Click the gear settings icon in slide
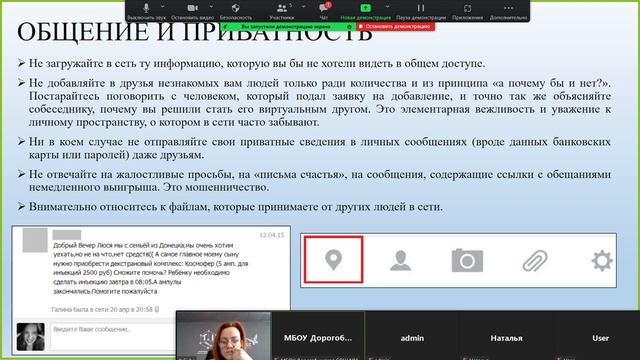640x360 pixels. [602, 260]
